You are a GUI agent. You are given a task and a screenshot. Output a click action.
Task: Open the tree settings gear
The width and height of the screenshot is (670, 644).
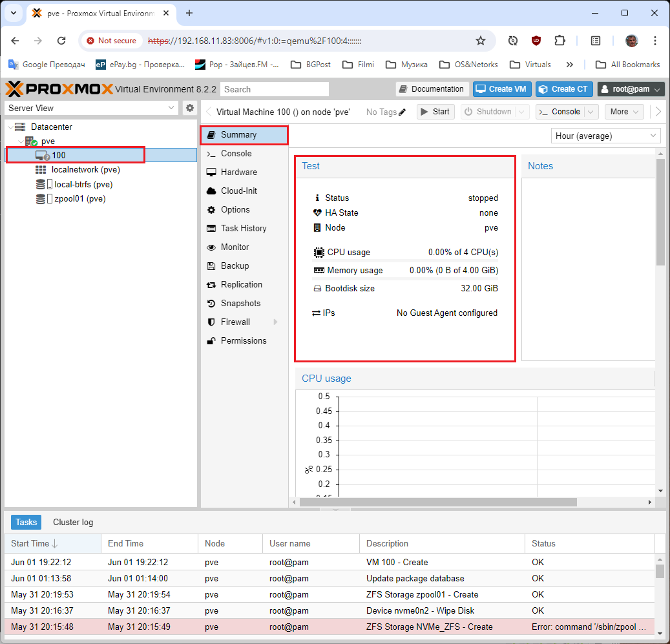pos(190,108)
